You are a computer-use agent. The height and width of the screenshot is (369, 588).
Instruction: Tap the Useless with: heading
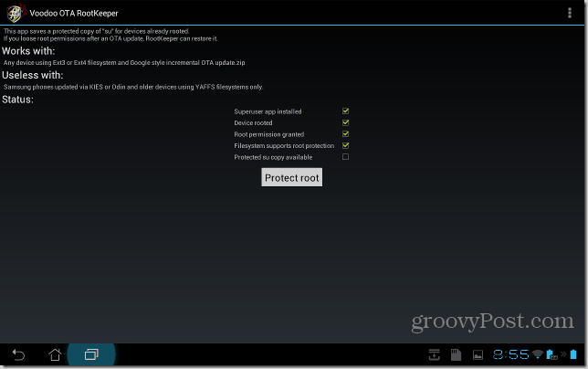pyautogui.click(x=33, y=75)
